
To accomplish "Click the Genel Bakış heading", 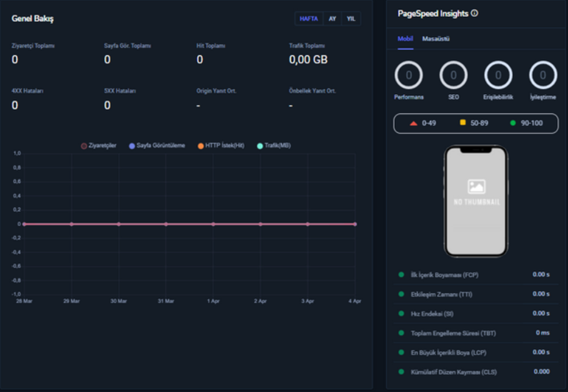I will (x=32, y=19).
